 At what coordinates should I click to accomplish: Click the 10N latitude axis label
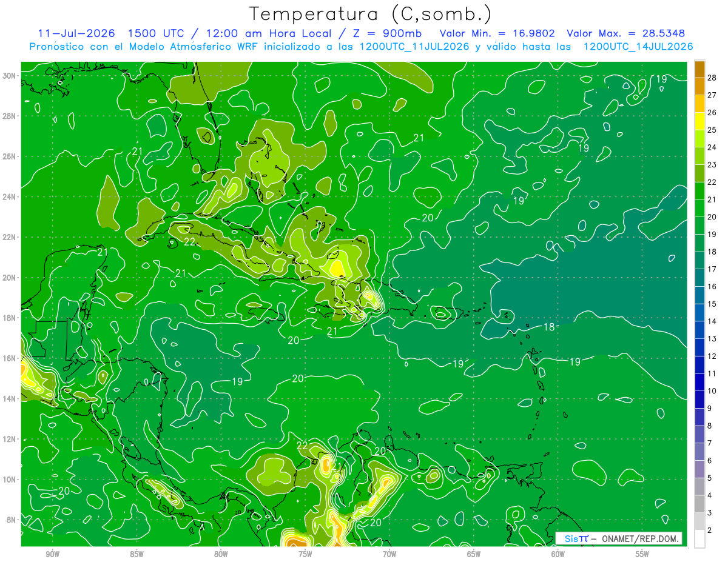point(10,480)
